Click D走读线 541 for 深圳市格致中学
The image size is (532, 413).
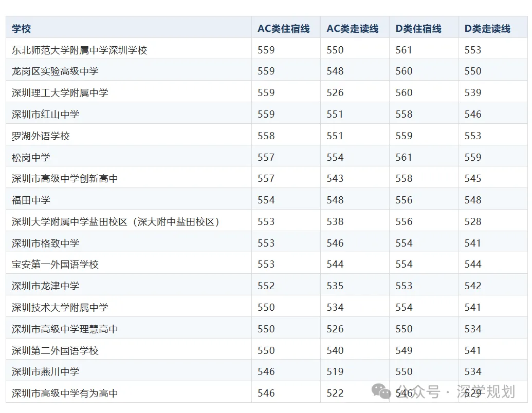[472, 243]
